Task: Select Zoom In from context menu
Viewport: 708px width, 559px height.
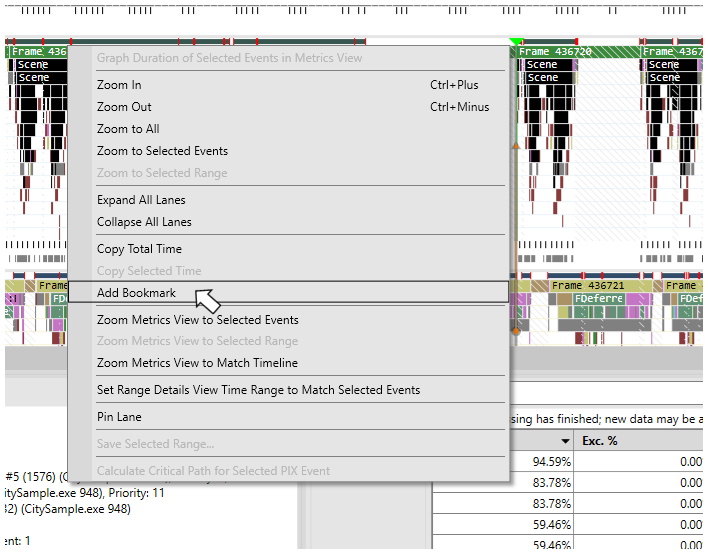Action: (289, 85)
